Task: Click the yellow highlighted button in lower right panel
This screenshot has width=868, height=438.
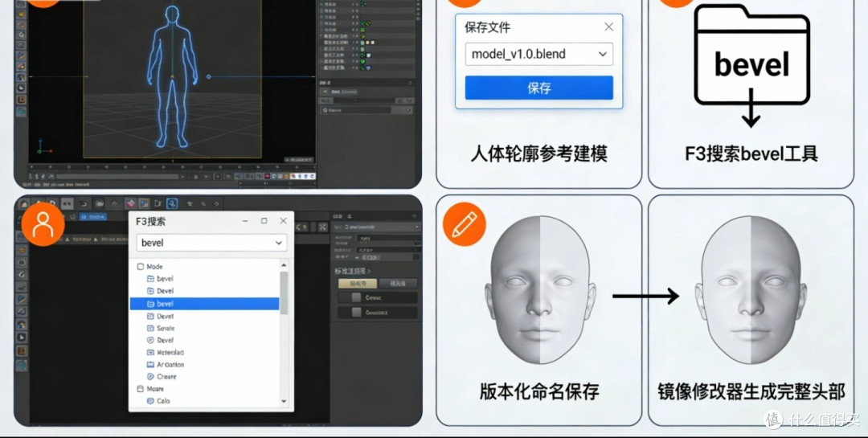Action: click(357, 284)
